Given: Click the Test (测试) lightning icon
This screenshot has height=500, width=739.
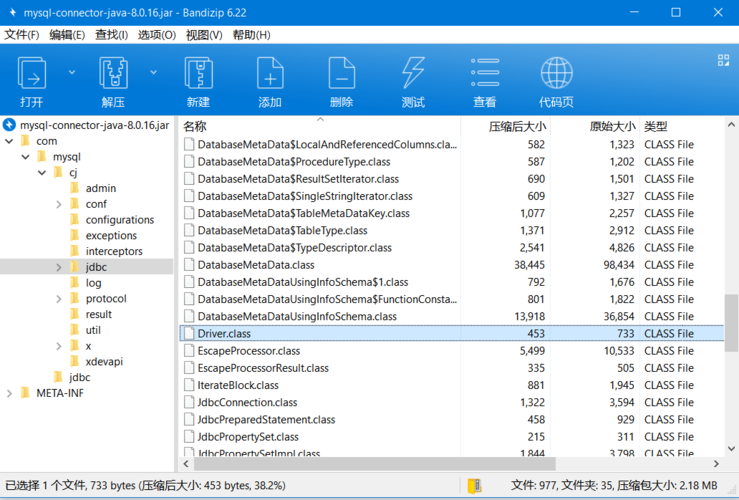Looking at the screenshot, I should (x=413, y=73).
